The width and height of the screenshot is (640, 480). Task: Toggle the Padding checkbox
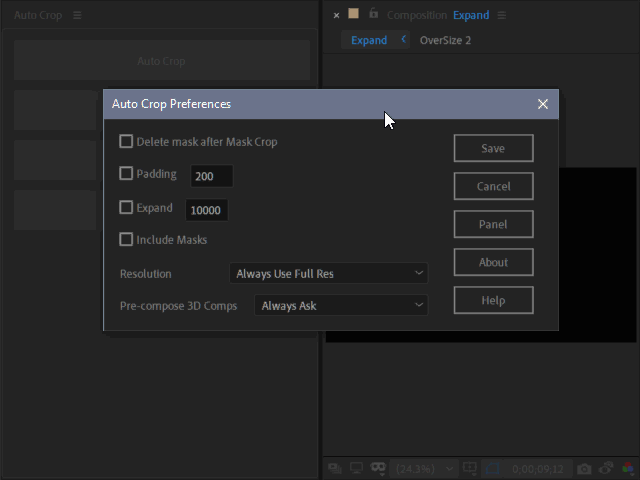126,173
